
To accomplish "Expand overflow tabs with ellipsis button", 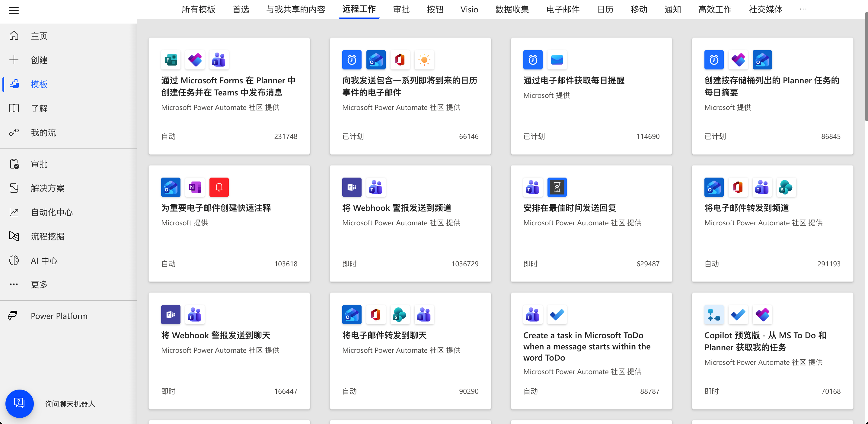I will tap(803, 9).
